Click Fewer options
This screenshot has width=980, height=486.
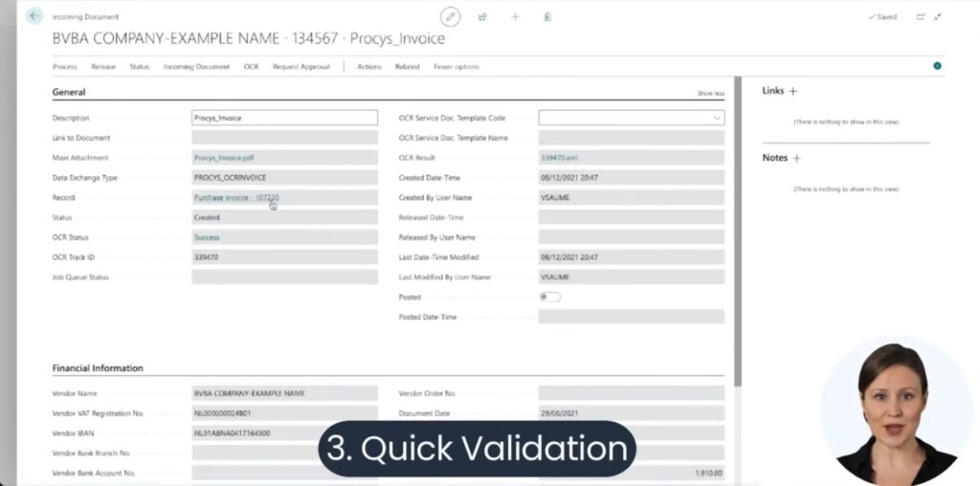457,66
